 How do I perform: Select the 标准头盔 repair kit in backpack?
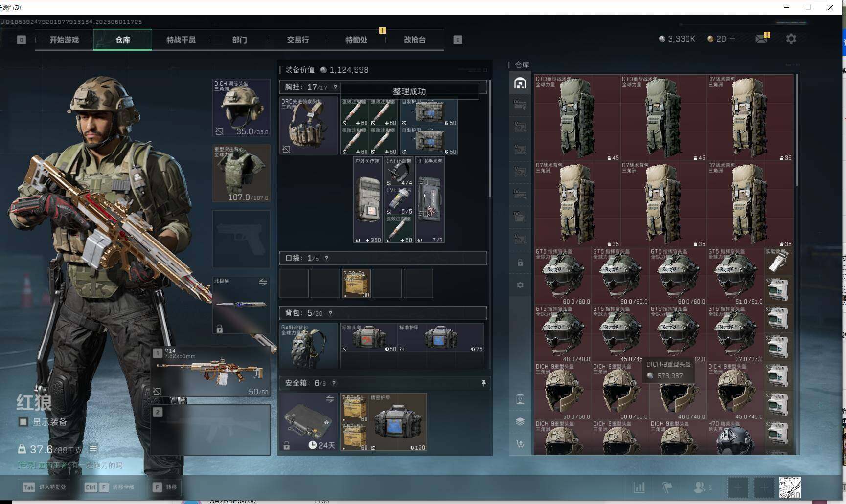[x=369, y=338]
